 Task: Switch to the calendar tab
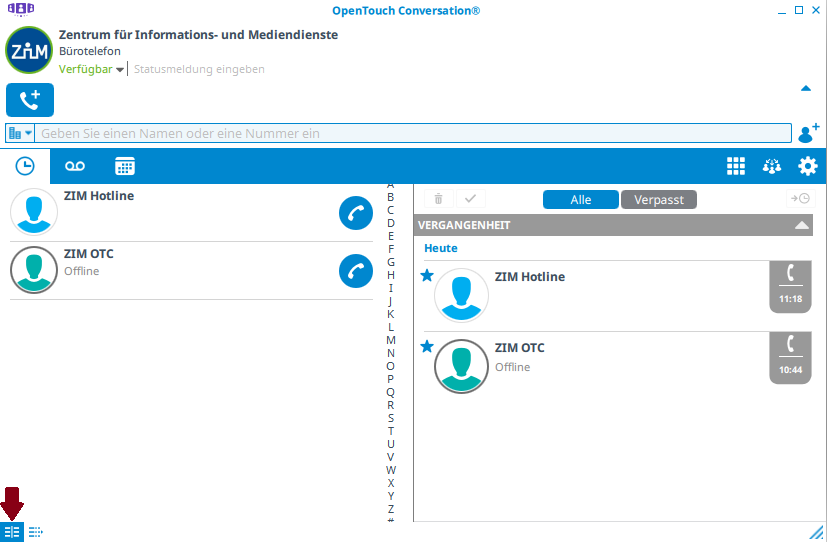(x=124, y=167)
